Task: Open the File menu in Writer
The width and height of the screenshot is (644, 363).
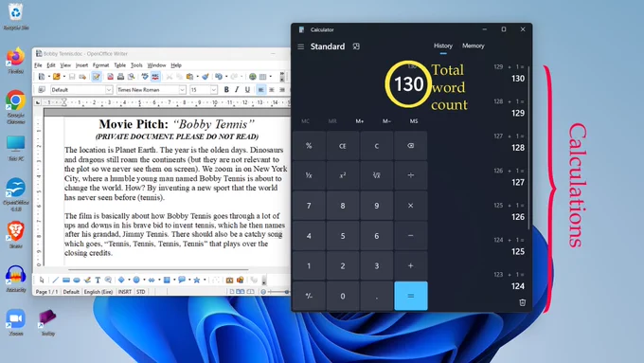Action: 38,65
